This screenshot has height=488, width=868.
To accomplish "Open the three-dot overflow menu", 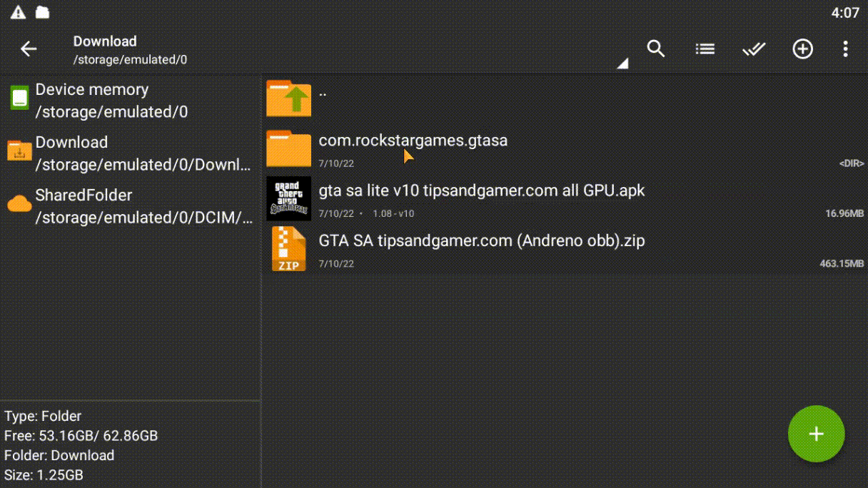I will click(845, 49).
